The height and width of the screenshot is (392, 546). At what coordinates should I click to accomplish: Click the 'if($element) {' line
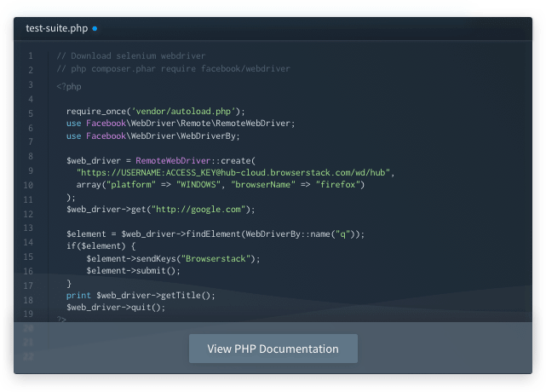click(x=101, y=246)
